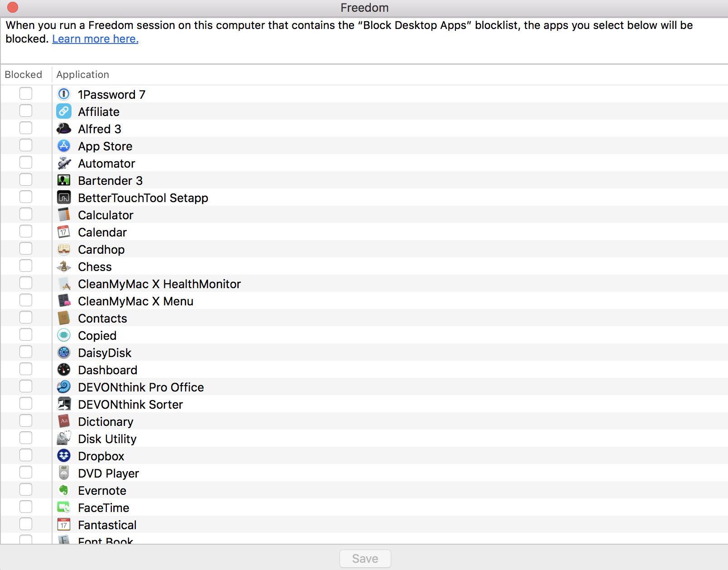Select the DEVONthink Sorter name
Image resolution: width=728 pixels, height=570 pixels.
click(x=130, y=405)
